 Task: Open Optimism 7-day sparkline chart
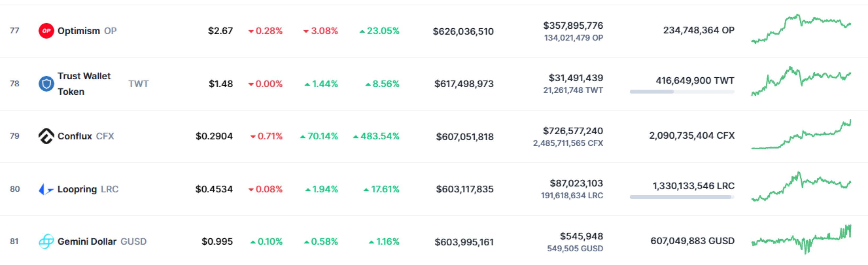coord(801,29)
